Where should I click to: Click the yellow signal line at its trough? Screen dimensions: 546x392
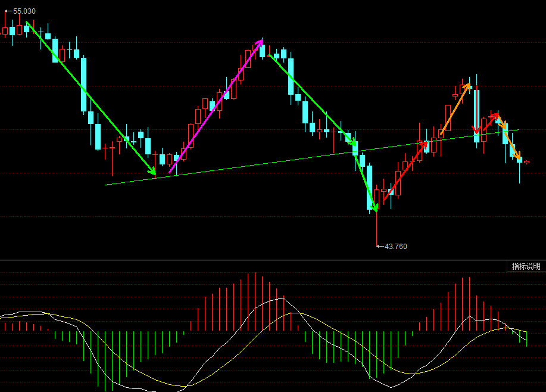point(173,385)
